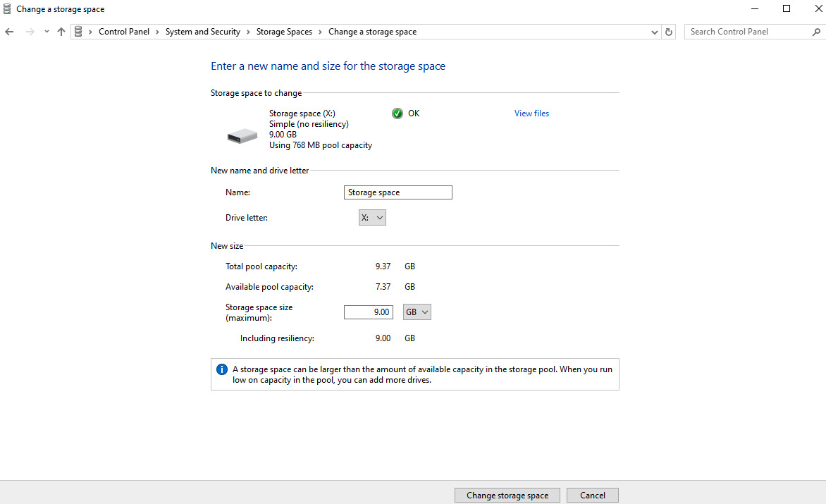The image size is (826, 504).
Task: Click the green OK status icon
Action: point(397,113)
